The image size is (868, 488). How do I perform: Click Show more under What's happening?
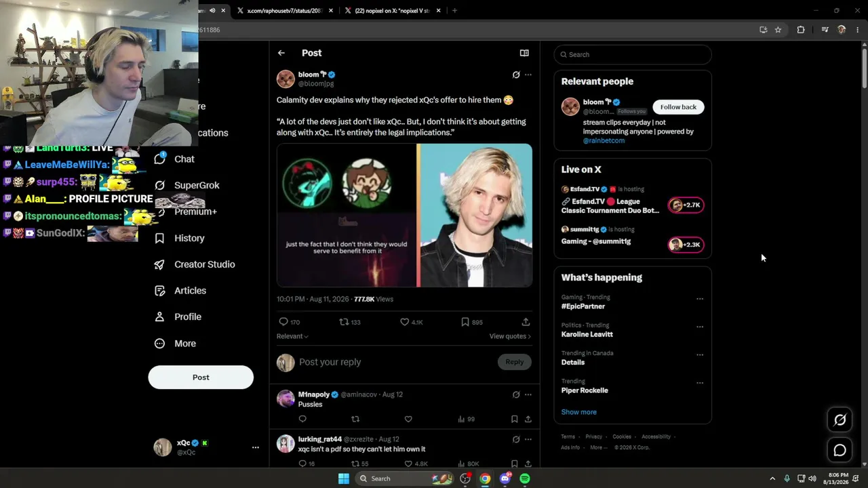tap(579, 412)
